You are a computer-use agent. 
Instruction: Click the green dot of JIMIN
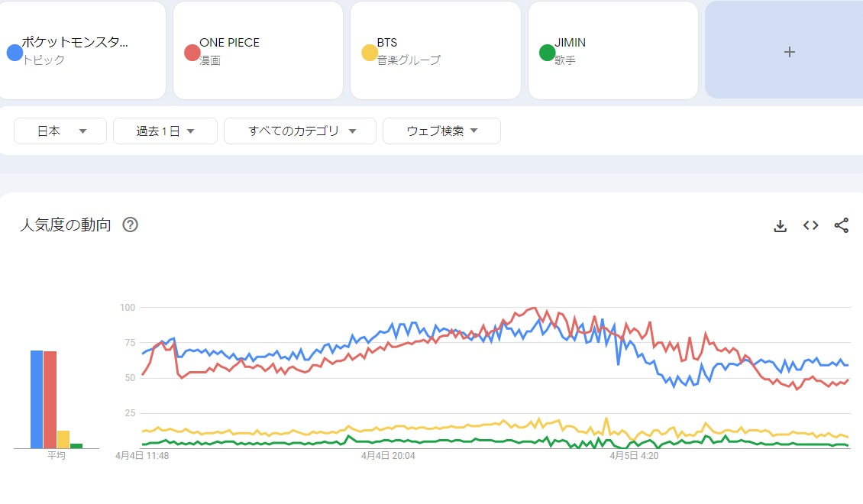tap(547, 53)
